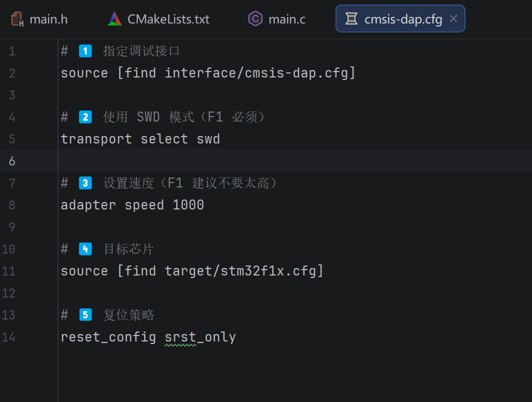Click the 'adapter speed 1000' value
Screen dimensions: 532x402
(188, 205)
